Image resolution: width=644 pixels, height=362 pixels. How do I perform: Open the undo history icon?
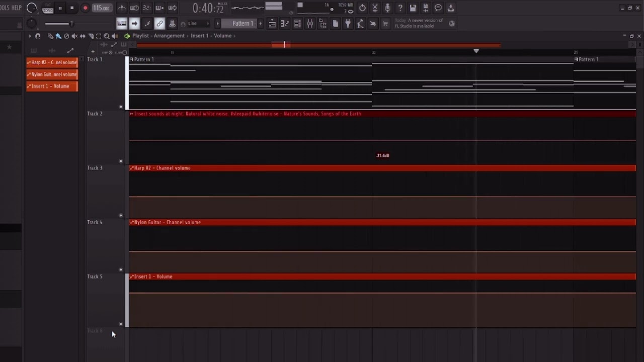pyautogui.click(x=362, y=8)
